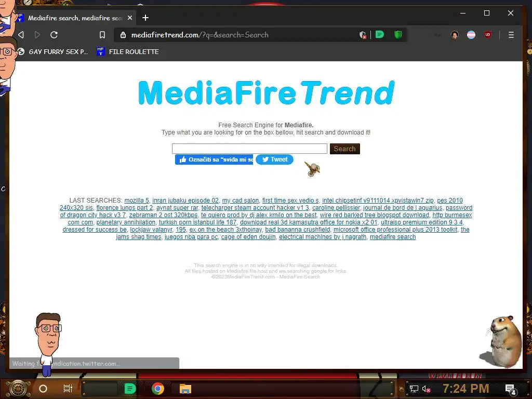Open 'planetary annihilation' link
Screen dimensions: 532x399
pos(126,222)
